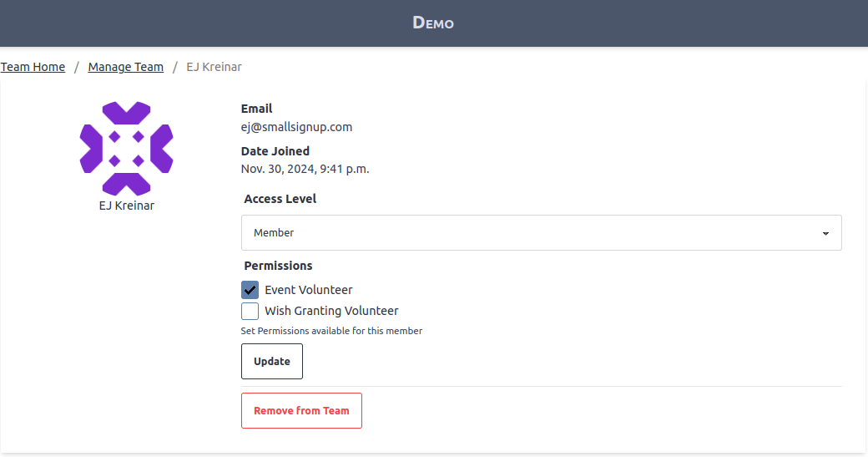The width and height of the screenshot is (868, 457).
Task: Click the Event Volunteer label text
Action: [x=308, y=290]
